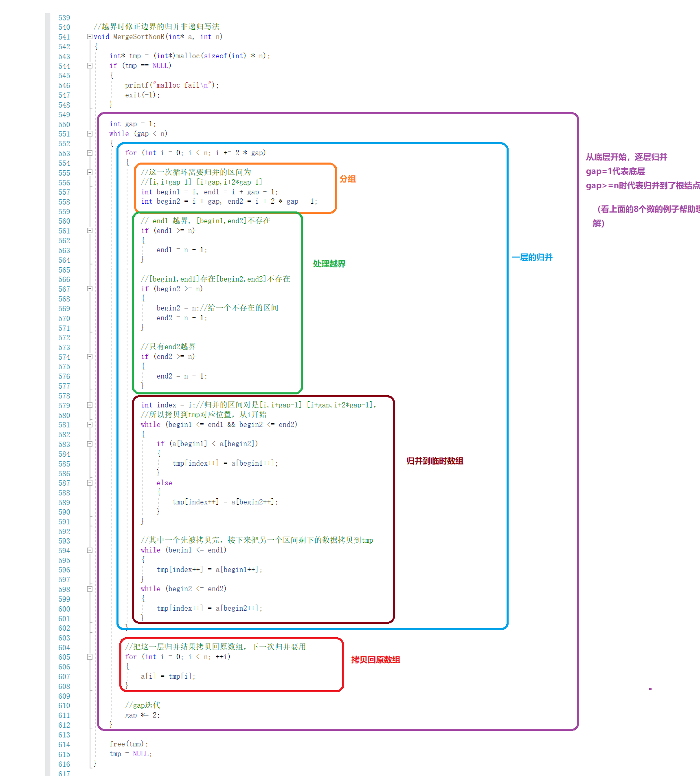Click the 'gap *= 2;' statement
The width and height of the screenshot is (700, 779).
(x=143, y=715)
